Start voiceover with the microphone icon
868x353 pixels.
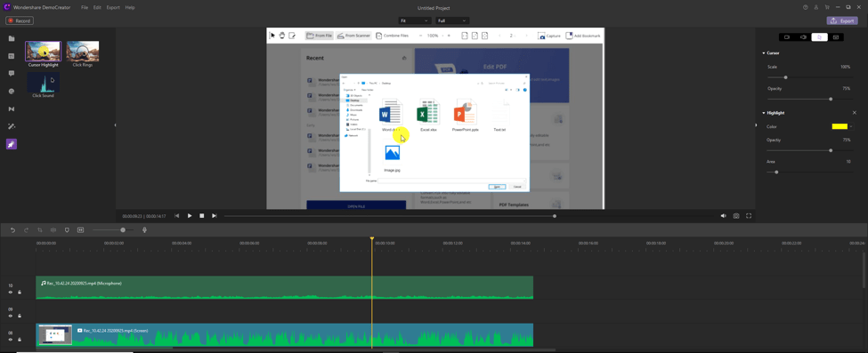[x=144, y=229]
